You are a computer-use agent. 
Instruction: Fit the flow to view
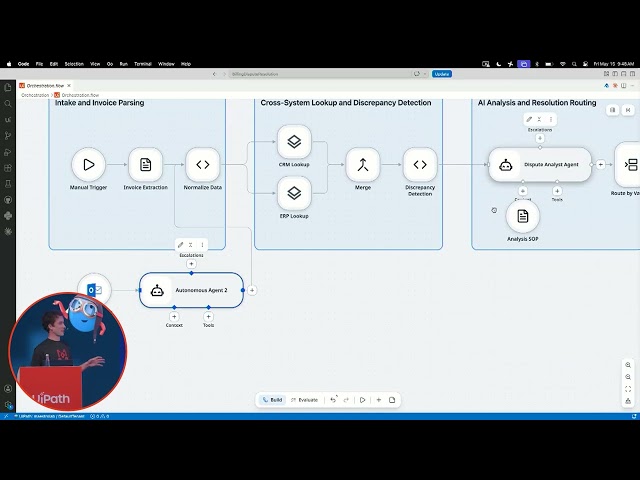tap(628, 389)
